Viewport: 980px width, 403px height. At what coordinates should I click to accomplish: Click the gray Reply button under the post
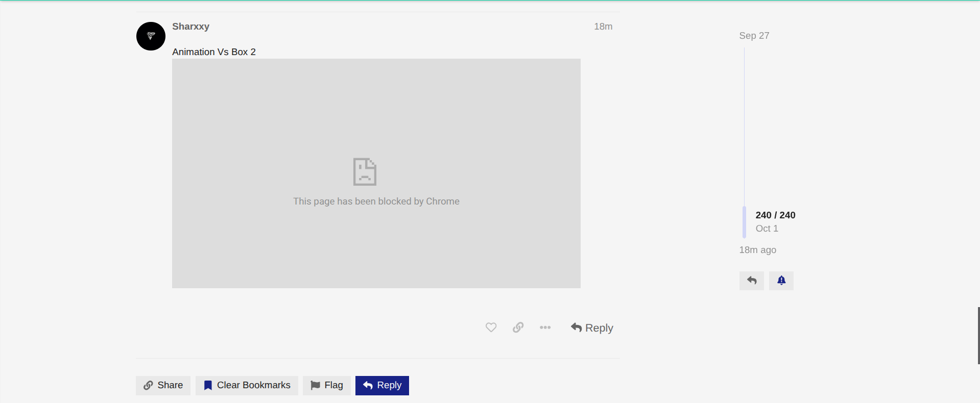pos(592,328)
